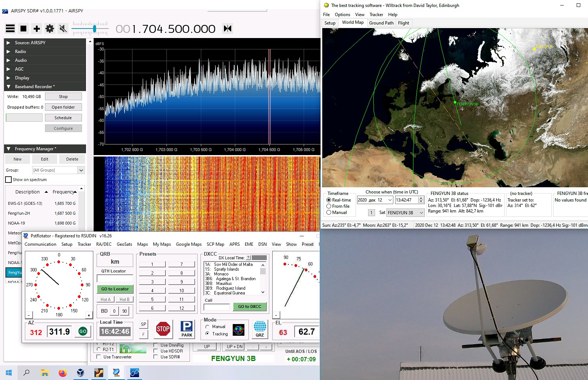Click the F button in PstRotator
This screenshot has height=380, width=588.
[143, 334]
